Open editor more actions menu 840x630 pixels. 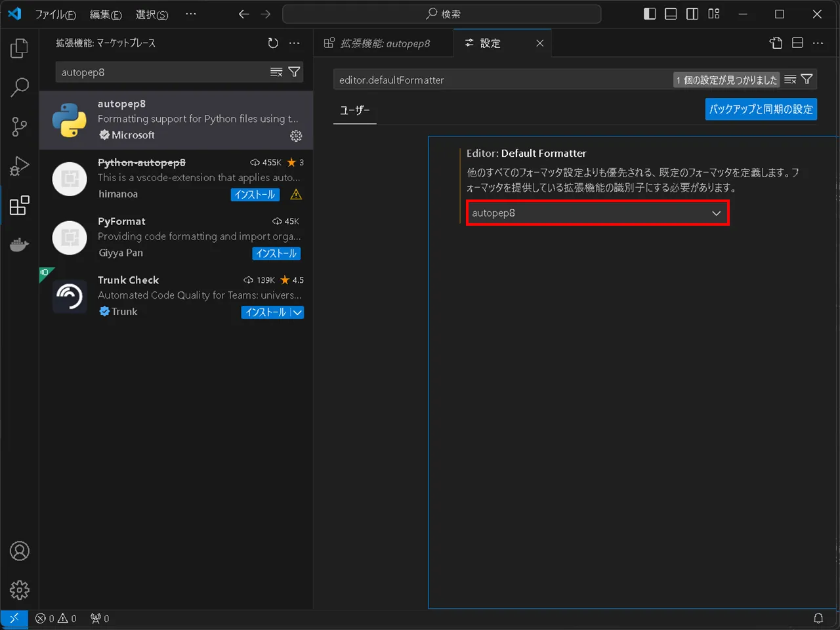click(x=818, y=43)
